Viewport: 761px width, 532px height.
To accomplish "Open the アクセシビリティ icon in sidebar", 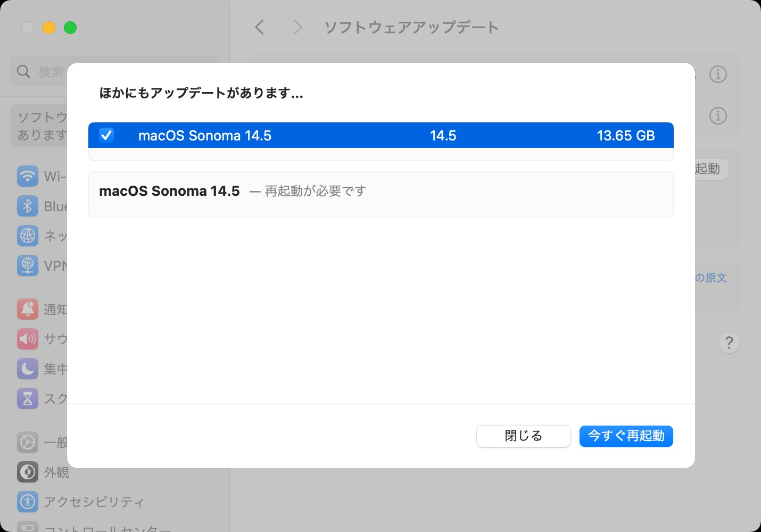I will (x=28, y=502).
